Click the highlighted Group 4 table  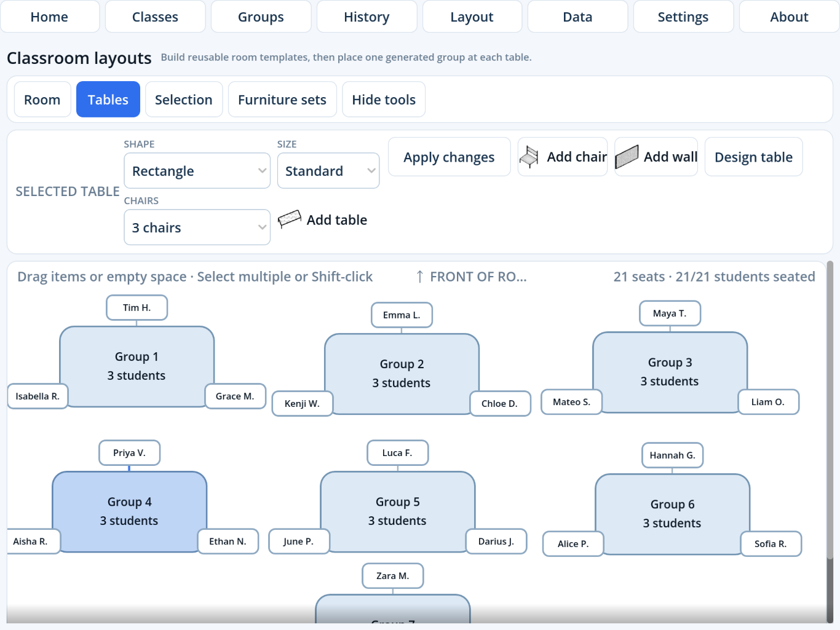[x=129, y=511]
